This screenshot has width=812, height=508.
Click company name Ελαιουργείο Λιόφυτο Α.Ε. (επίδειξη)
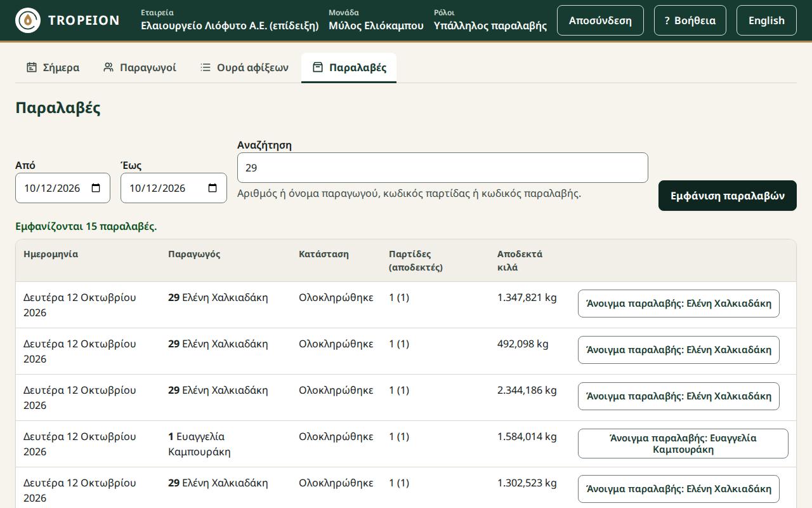click(230, 26)
